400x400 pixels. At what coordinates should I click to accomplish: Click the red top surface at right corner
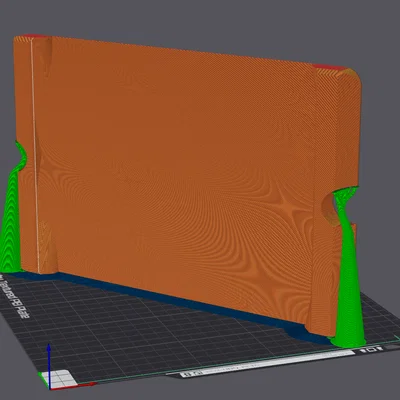point(328,68)
